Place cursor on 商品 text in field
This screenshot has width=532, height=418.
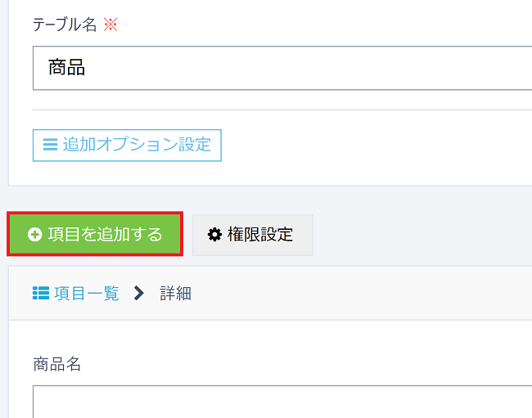click(67, 67)
